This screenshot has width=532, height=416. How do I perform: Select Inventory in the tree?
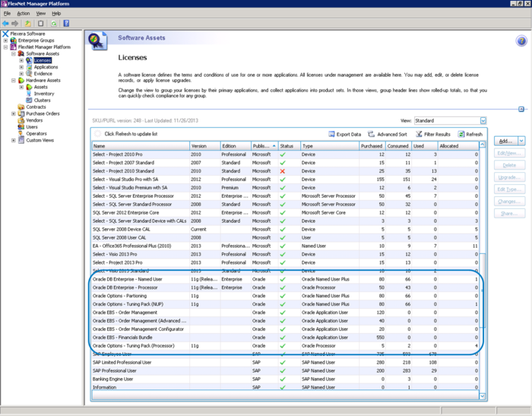(x=43, y=94)
